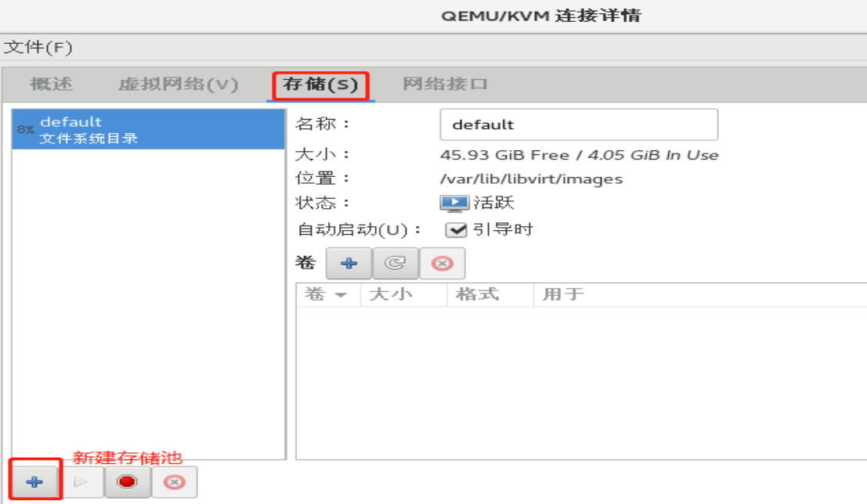Sort by the 格式 column header
Viewport: 867px width, 504px height.
(490, 294)
